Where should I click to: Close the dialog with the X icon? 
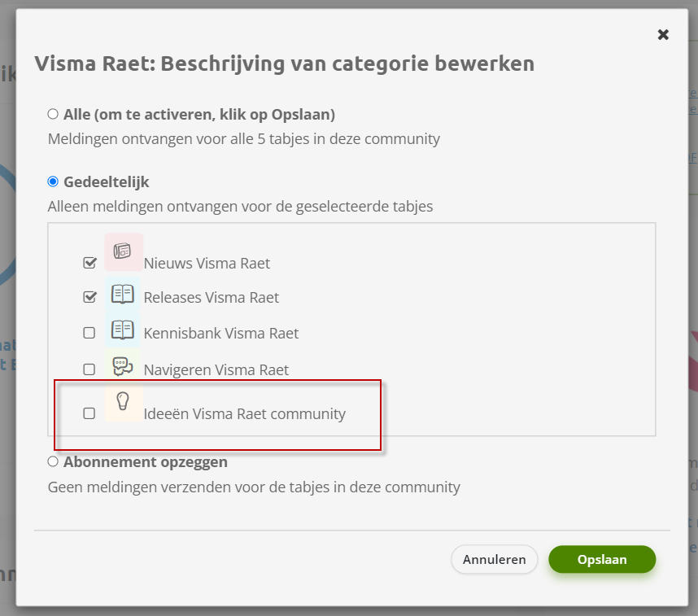tap(663, 34)
